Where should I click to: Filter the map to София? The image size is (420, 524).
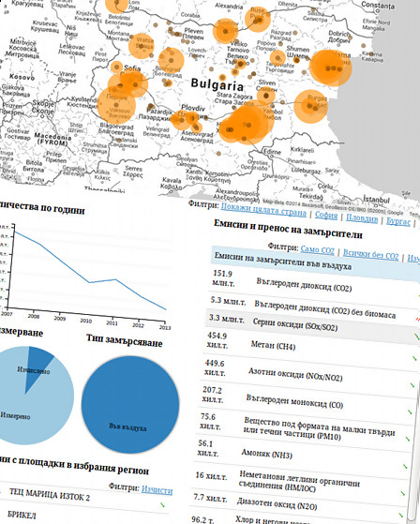coord(326,216)
